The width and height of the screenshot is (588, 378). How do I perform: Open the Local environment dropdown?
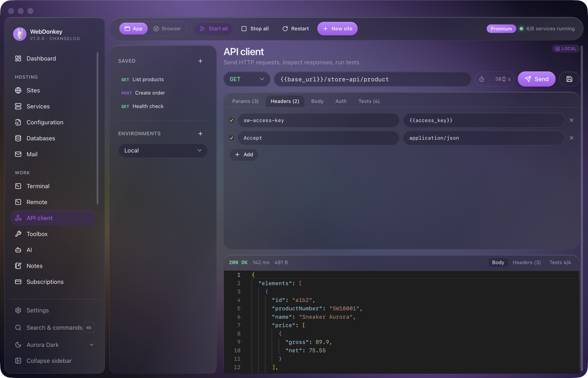pyautogui.click(x=163, y=150)
